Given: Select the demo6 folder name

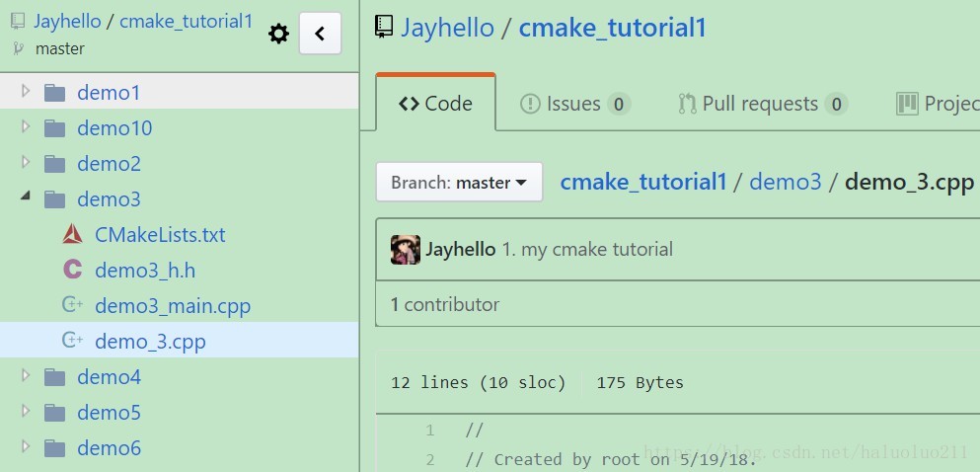Looking at the screenshot, I should 110,448.
